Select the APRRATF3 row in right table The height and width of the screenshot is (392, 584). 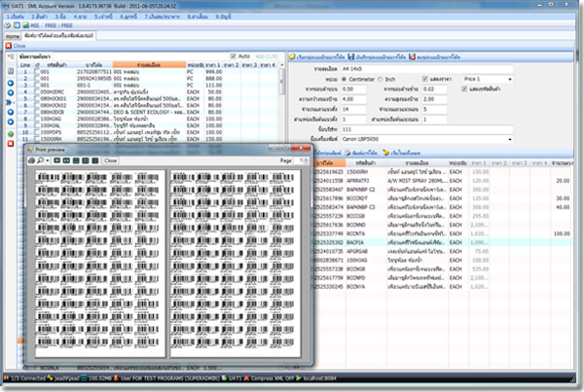[443, 181]
